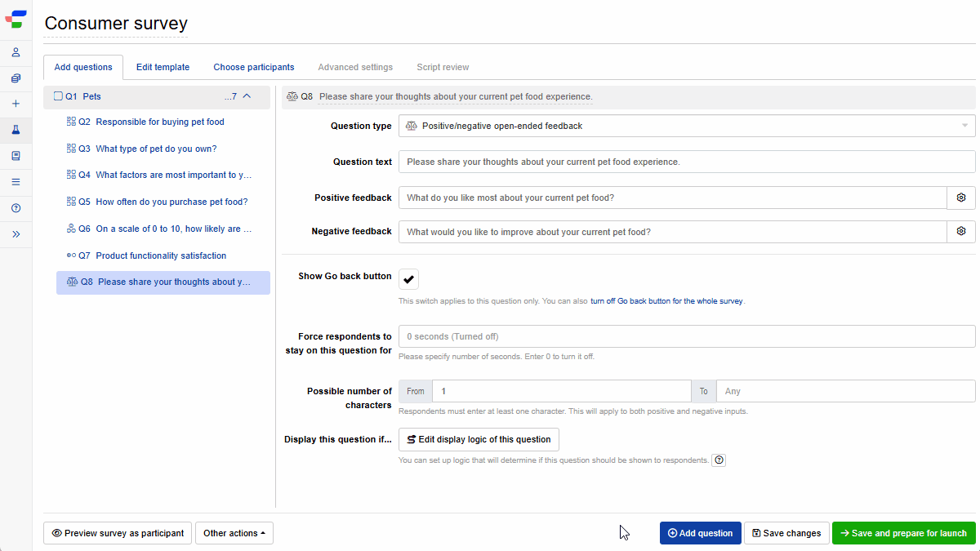
Task: Open help via the question mark icon
Action: 16,208
